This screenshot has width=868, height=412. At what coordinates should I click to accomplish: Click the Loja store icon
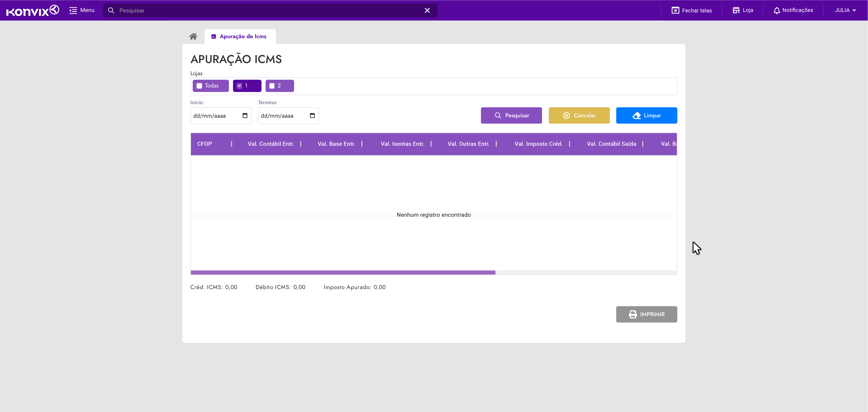pyautogui.click(x=736, y=10)
